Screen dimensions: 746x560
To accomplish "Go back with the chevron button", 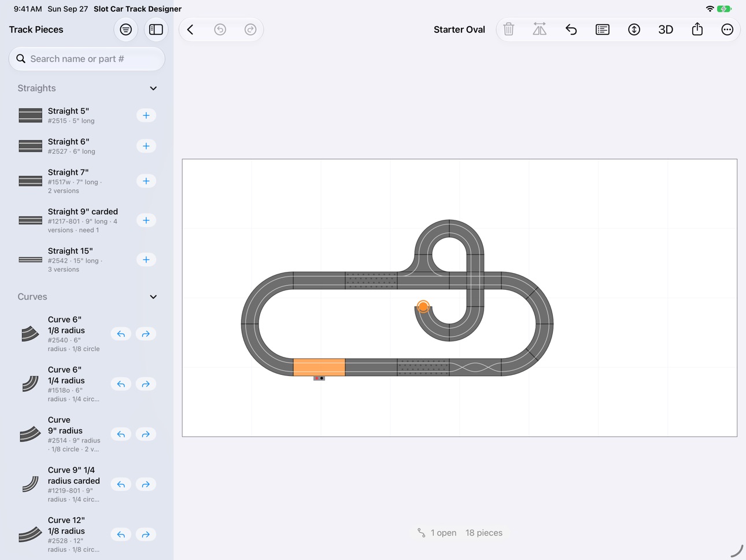I will (x=190, y=30).
